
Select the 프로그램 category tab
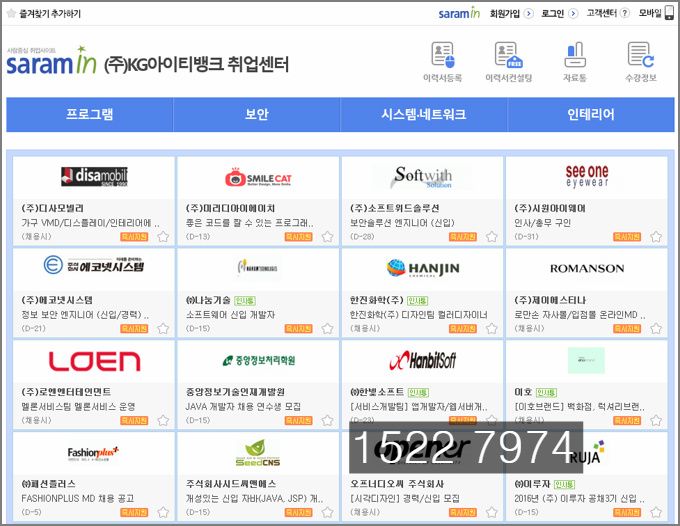90,114
